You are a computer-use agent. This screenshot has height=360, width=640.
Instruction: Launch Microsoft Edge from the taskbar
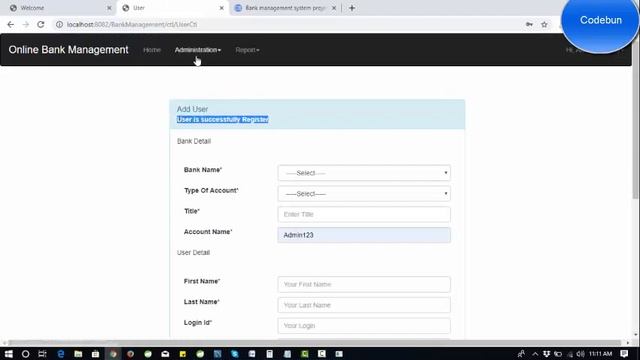click(61, 354)
